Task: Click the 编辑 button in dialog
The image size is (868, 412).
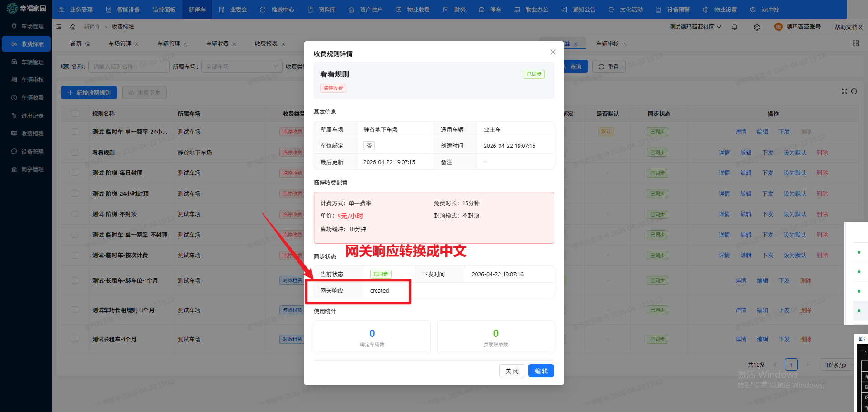Action: (x=541, y=371)
